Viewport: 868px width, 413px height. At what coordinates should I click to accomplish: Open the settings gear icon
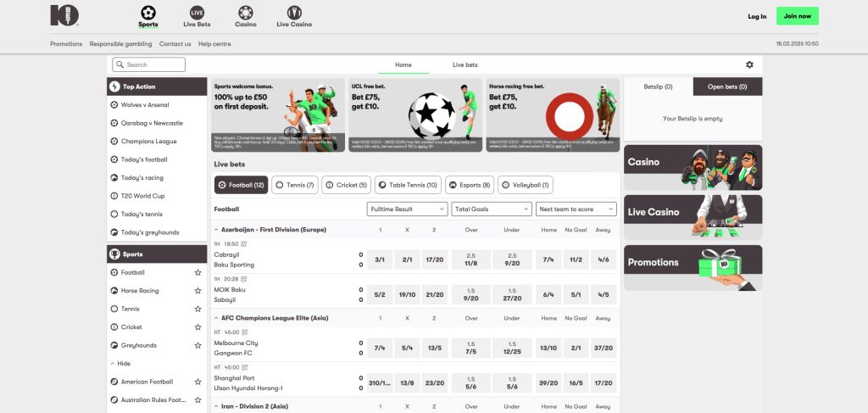(749, 64)
